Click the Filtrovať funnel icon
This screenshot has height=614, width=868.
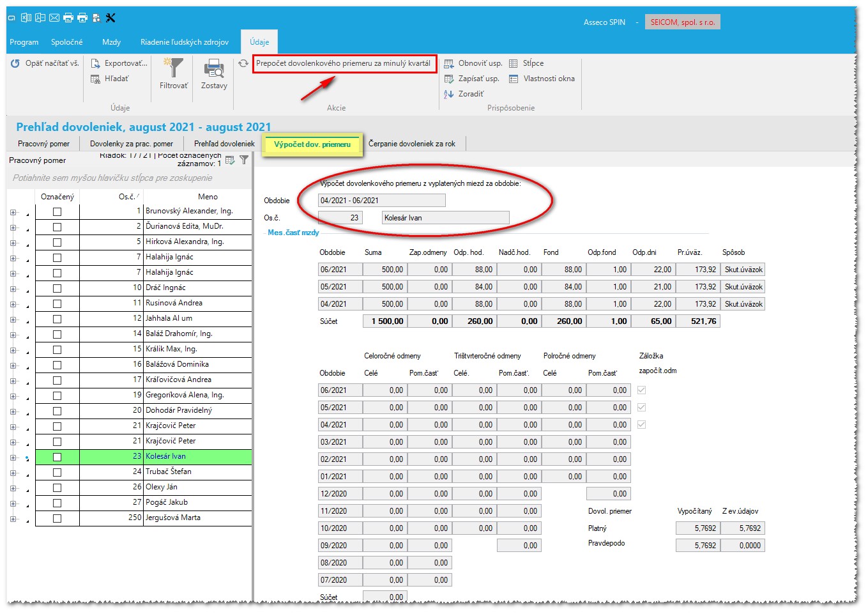[173, 68]
